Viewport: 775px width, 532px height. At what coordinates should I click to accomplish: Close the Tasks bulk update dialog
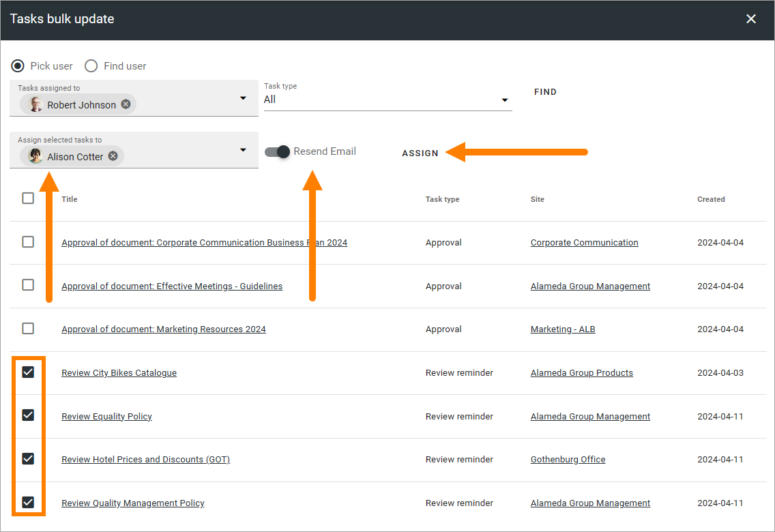pos(750,19)
